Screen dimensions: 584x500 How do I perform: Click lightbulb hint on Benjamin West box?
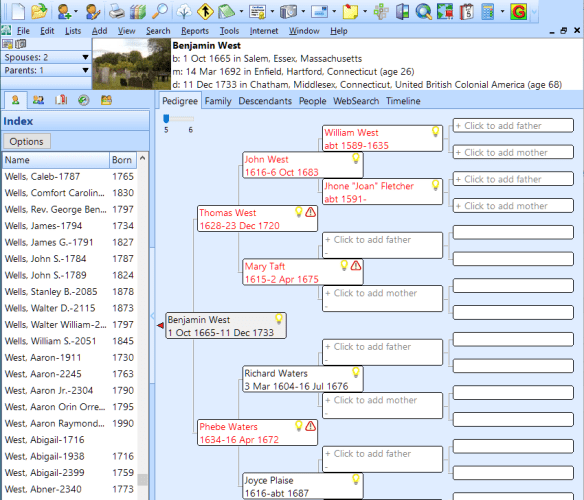click(279, 319)
